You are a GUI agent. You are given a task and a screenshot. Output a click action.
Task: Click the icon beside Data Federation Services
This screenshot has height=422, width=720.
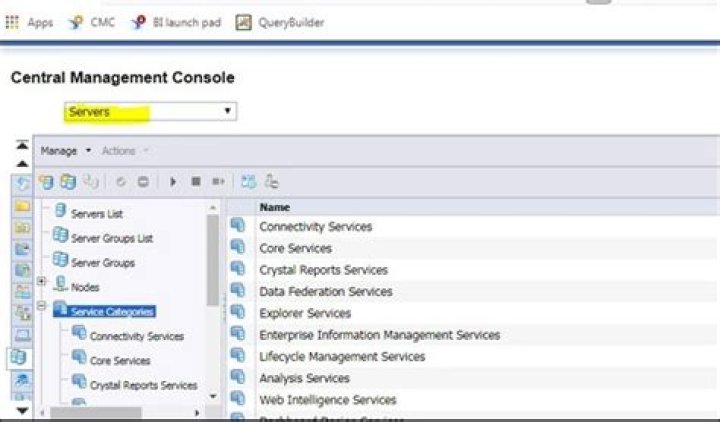[238, 290]
